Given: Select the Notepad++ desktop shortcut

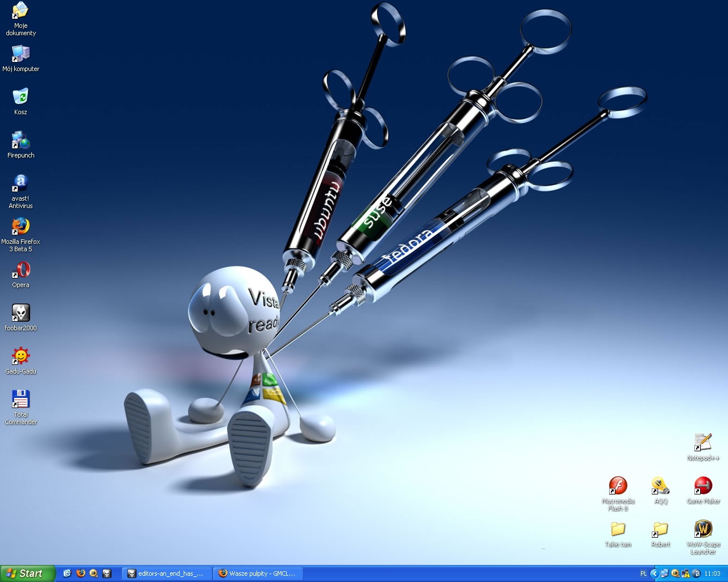Looking at the screenshot, I should tap(703, 443).
